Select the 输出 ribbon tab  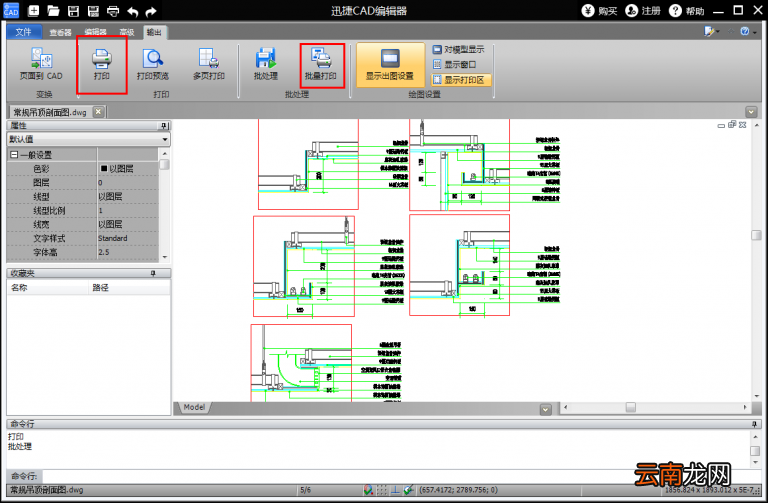[x=154, y=32]
